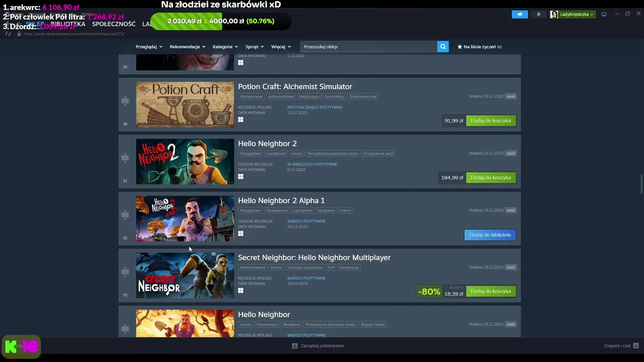Open the Potion Craft cover thumbnail
This screenshot has width=644, height=362.
pos(185,105)
